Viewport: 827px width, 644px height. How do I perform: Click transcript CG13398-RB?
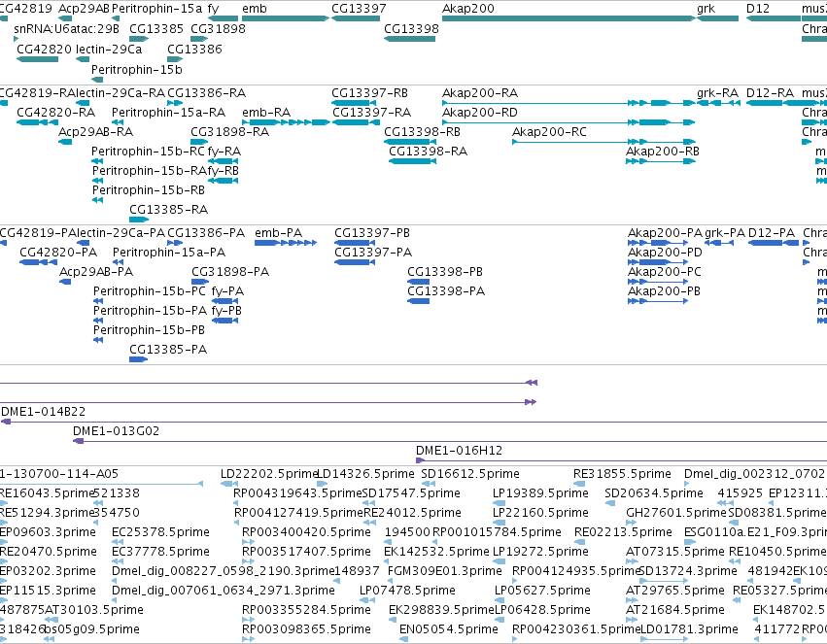pyautogui.click(x=422, y=132)
